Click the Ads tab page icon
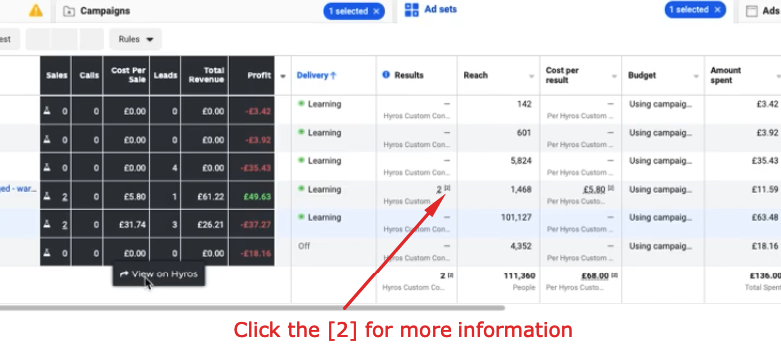This screenshot has height=364, width=781. (752, 11)
